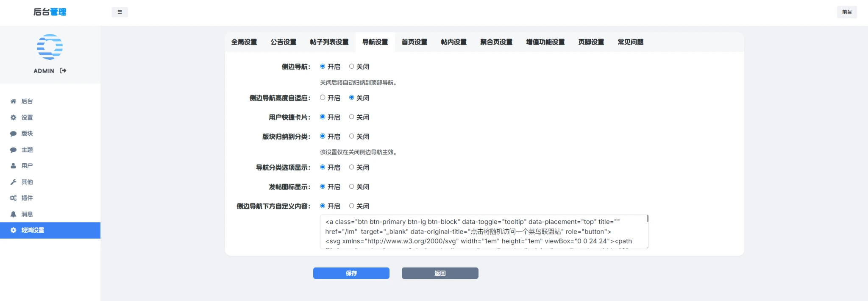Click the logout icon next to ADMIN
This screenshot has height=301, width=868.
click(x=63, y=71)
